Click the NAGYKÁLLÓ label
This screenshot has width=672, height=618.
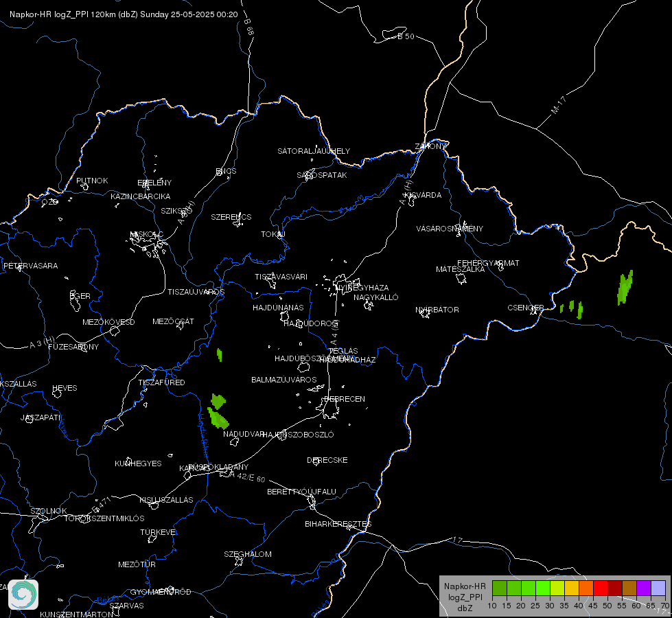pos(376,297)
